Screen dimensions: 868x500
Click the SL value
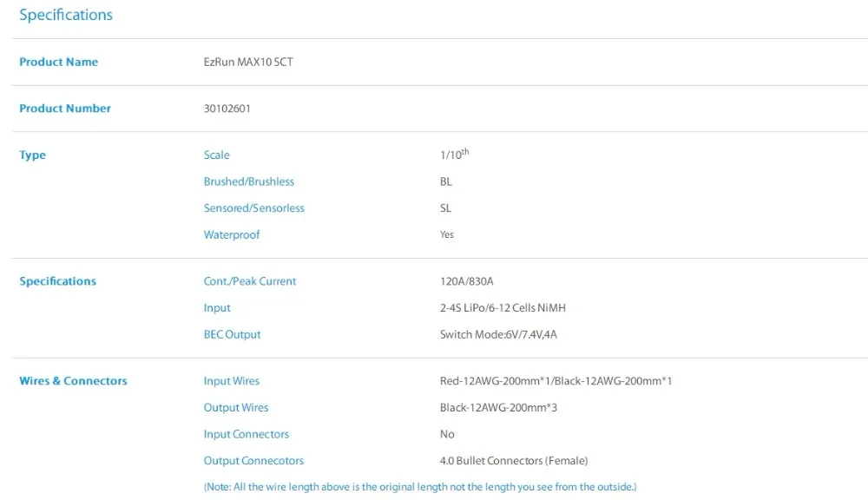[445, 208]
